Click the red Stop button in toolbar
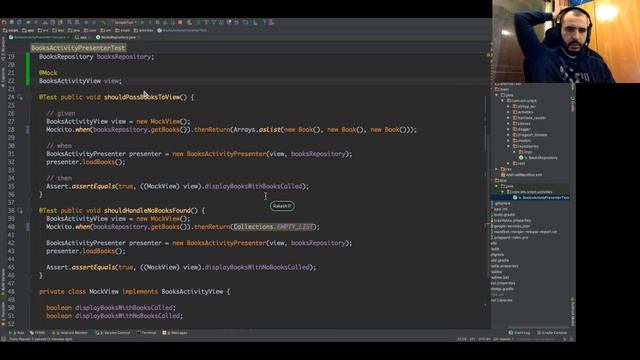The width and height of the screenshot is (640, 360). 180,22
